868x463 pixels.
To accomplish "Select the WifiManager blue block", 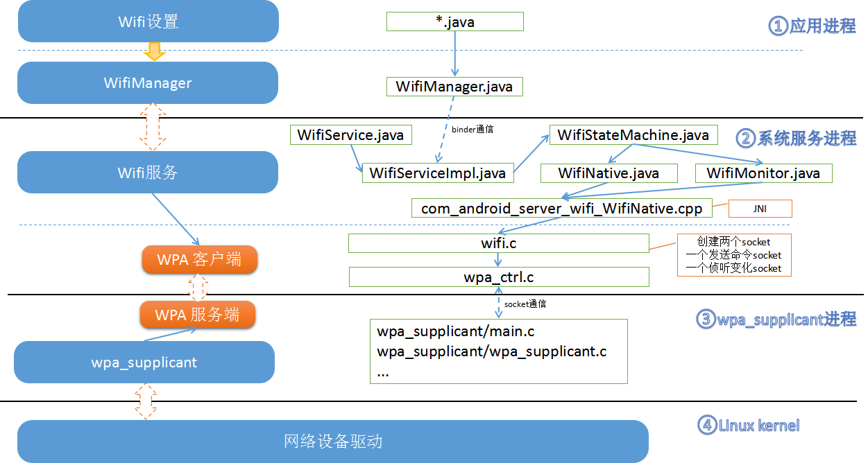I will coord(148,83).
